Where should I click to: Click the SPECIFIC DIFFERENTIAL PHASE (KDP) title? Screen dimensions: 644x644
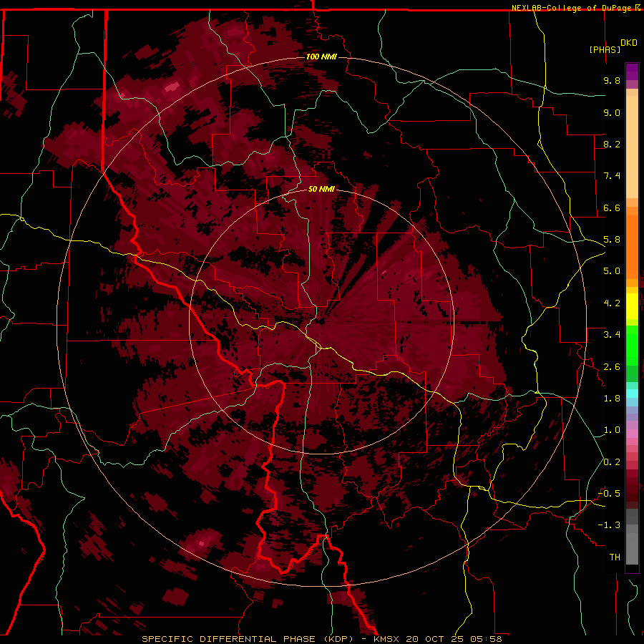pos(248,639)
